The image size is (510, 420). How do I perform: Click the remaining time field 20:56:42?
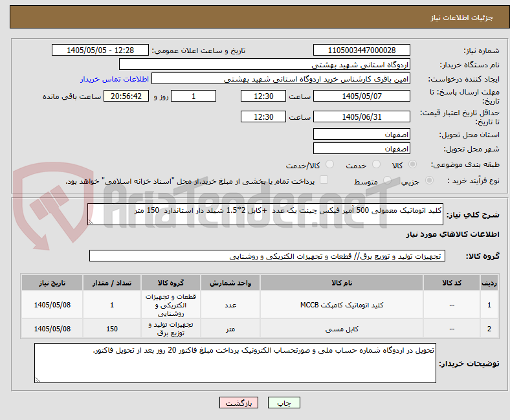pos(126,96)
